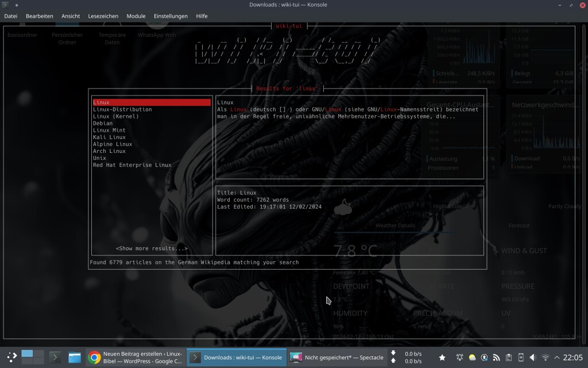Click the network speed monitor widget
This screenshot has height=368, width=588.
(x=407, y=357)
